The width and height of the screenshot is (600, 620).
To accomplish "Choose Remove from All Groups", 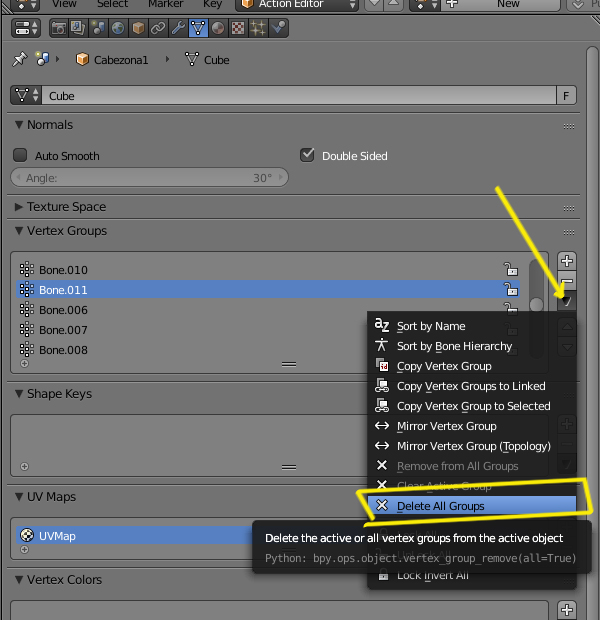I will (471, 466).
